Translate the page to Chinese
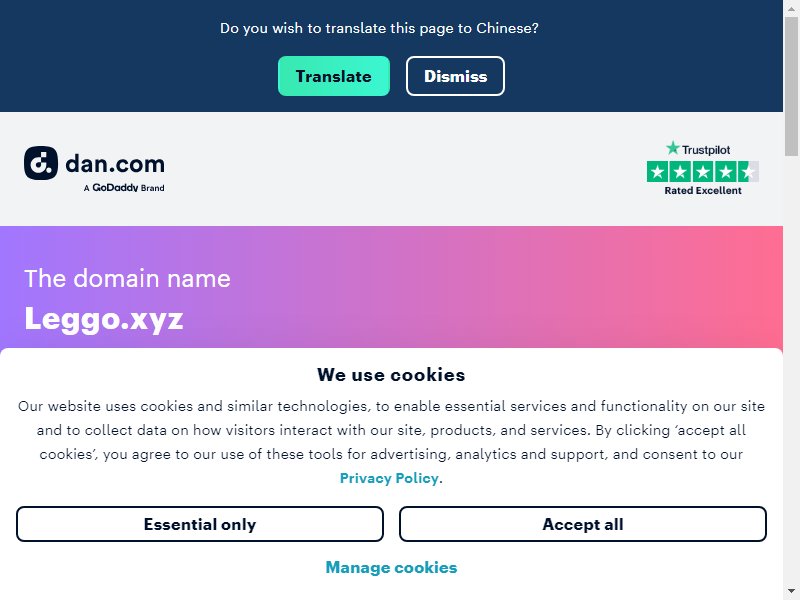 pos(334,76)
